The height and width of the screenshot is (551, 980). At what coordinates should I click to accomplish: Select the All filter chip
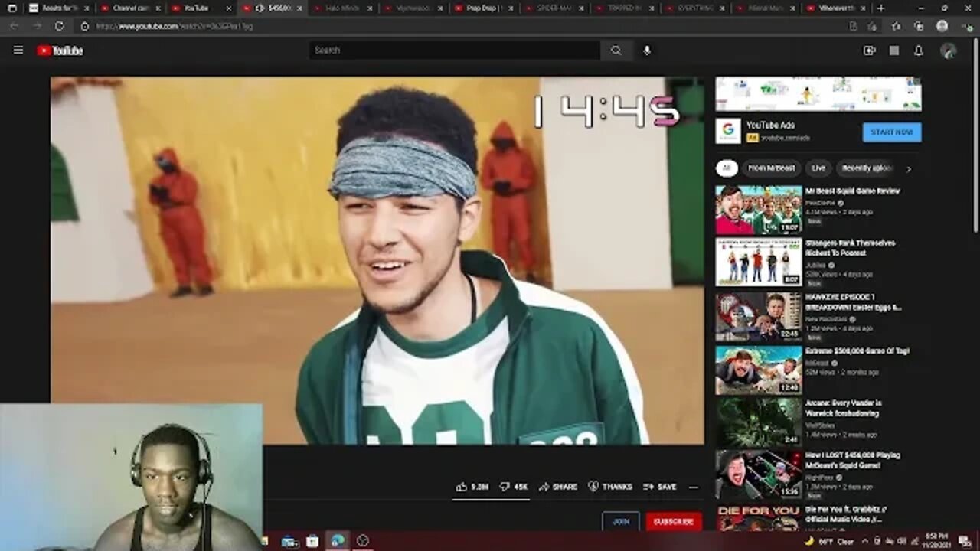(x=726, y=168)
